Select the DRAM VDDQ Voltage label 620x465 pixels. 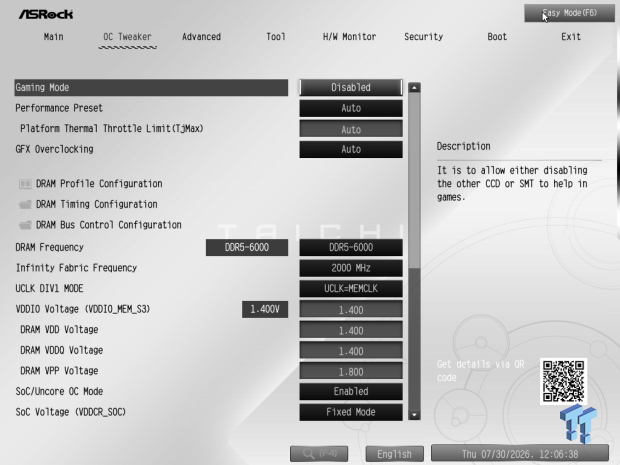(x=62, y=350)
